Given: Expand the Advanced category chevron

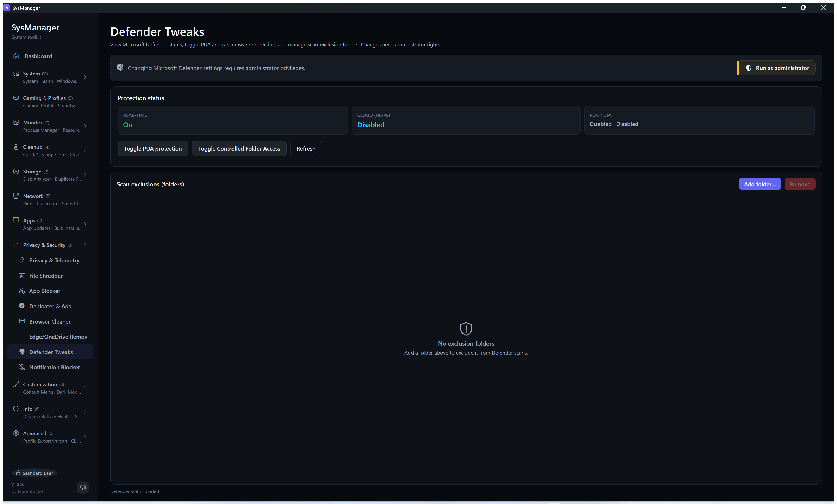Looking at the screenshot, I should tap(85, 437).
